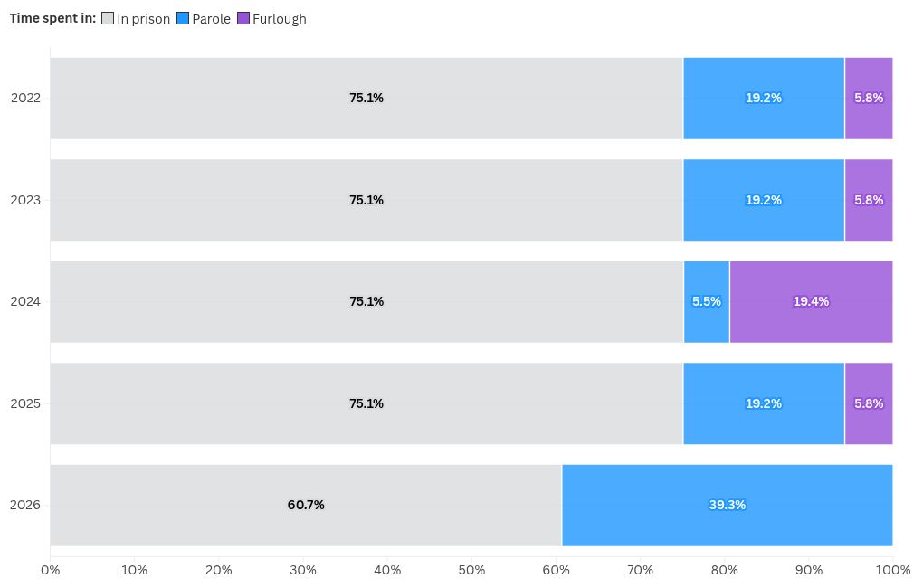The height and width of the screenshot is (588, 923).
Task: Select the 2026 Parole 39.3% segment
Action: coord(728,506)
